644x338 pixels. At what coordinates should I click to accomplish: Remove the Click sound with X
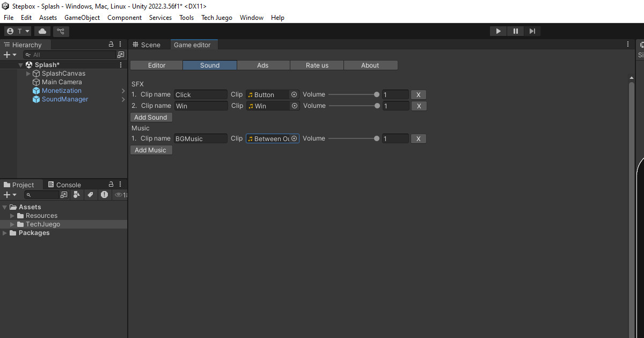(x=419, y=94)
